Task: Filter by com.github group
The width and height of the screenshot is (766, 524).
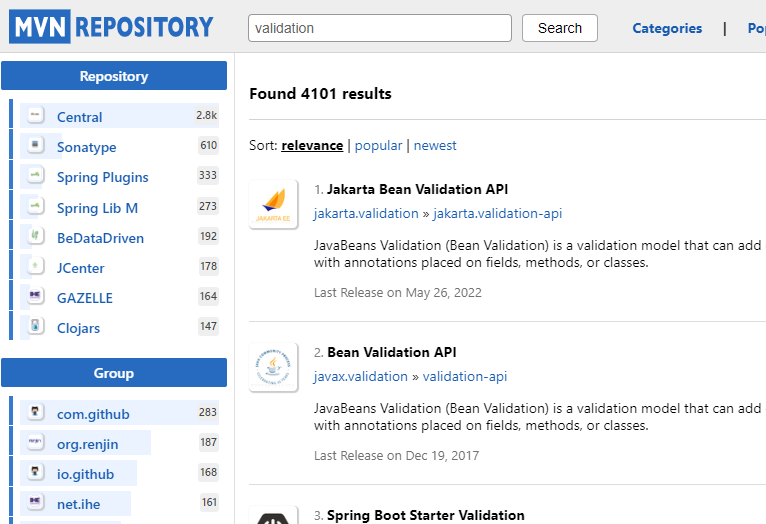Action: (x=93, y=414)
